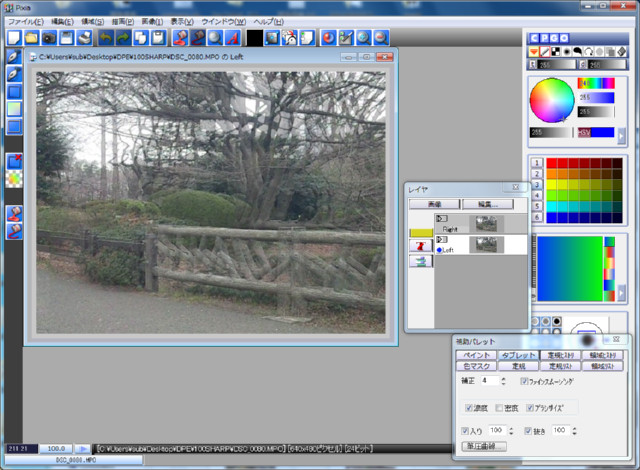Select the dark paint bucket icon in top toolbar

[198, 38]
